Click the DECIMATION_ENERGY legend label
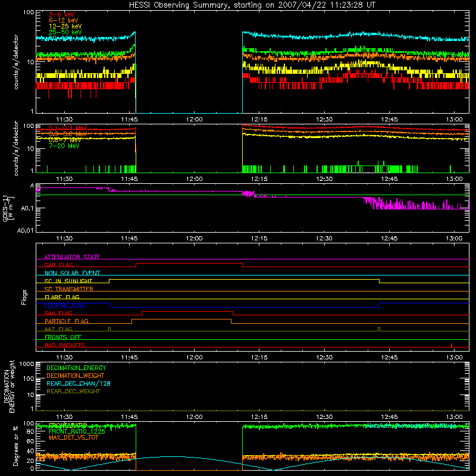The width and height of the screenshot is (476, 476). (76, 368)
